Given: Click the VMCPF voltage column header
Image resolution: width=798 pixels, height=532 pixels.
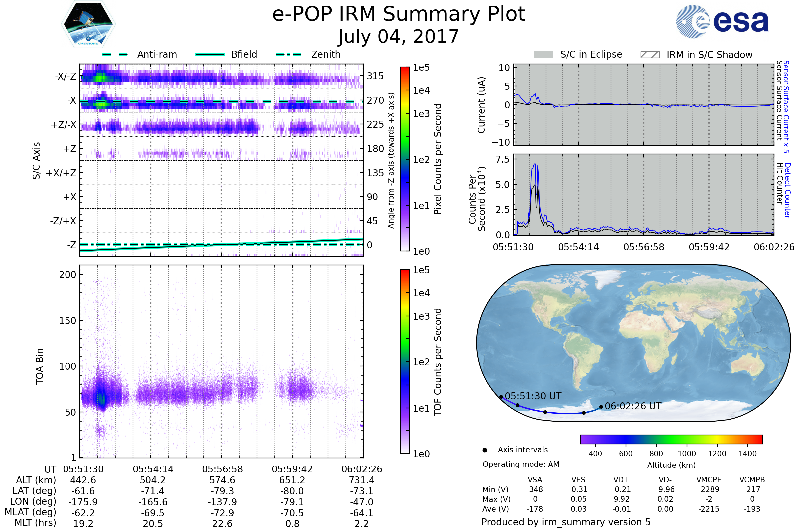Looking at the screenshot, I should tap(709, 480).
